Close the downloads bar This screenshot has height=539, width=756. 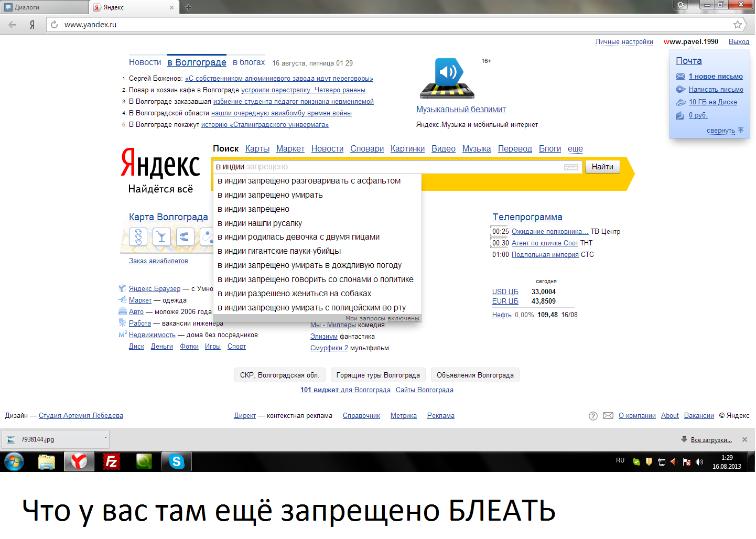[x=744, y=440]
